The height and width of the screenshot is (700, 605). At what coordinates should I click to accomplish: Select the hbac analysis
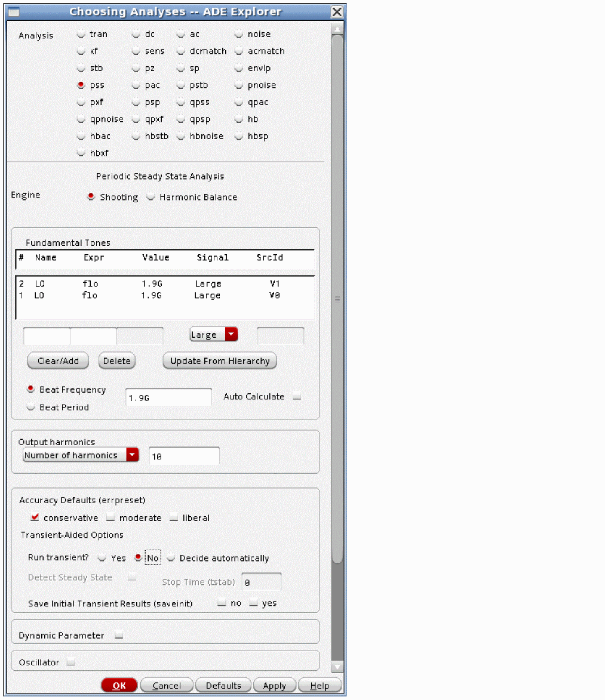click(x=81, y=135)
